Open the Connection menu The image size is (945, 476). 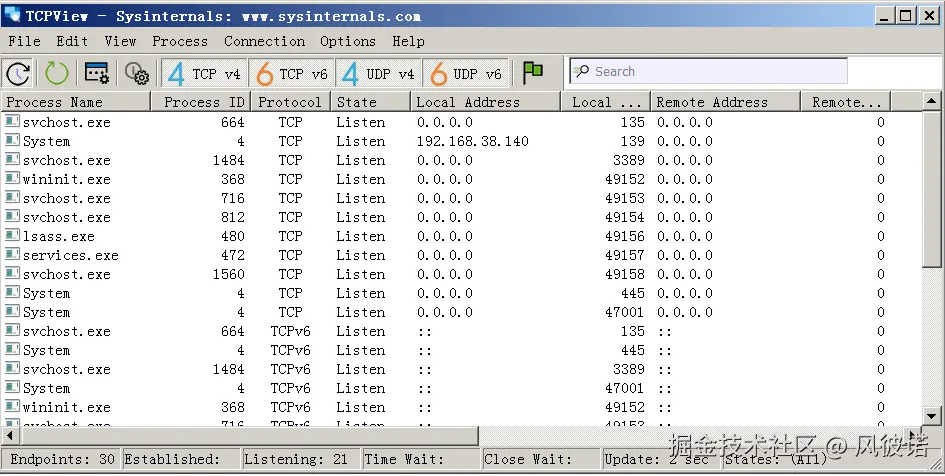coord(265,41)
